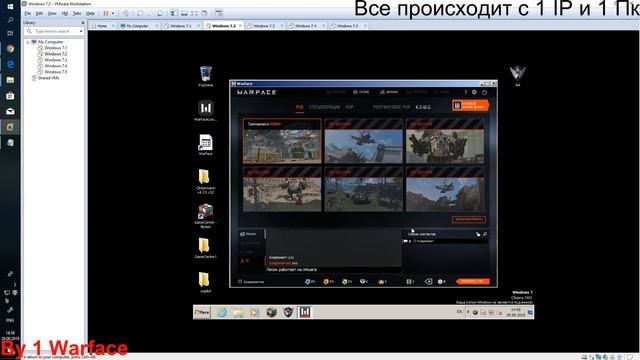The width and height of the screenshot is (640, 360).
Task: Open the VMware Edit menu
Action: coord(39,13)
